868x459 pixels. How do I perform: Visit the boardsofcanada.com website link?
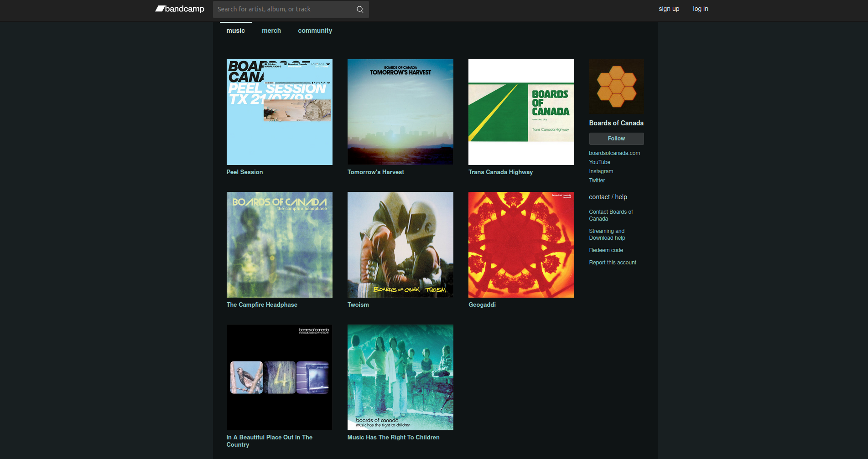tap(614, 153)
